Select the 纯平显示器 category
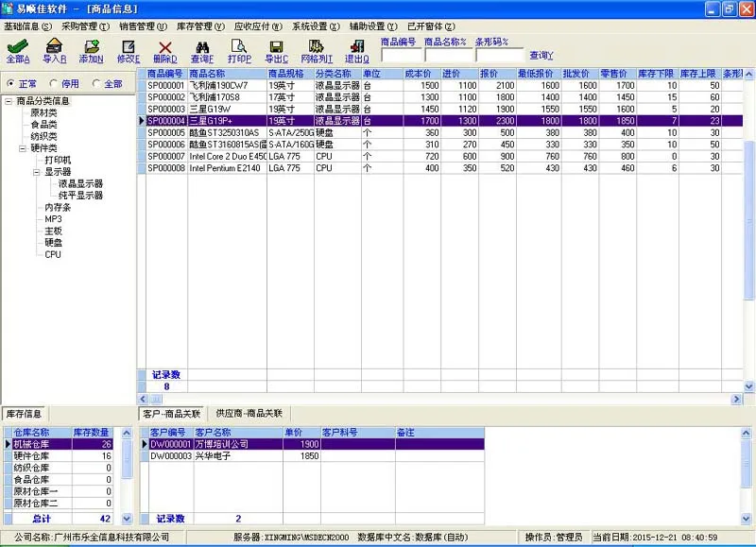This screenshot has width=756, height=547. [x=80, y=196]
